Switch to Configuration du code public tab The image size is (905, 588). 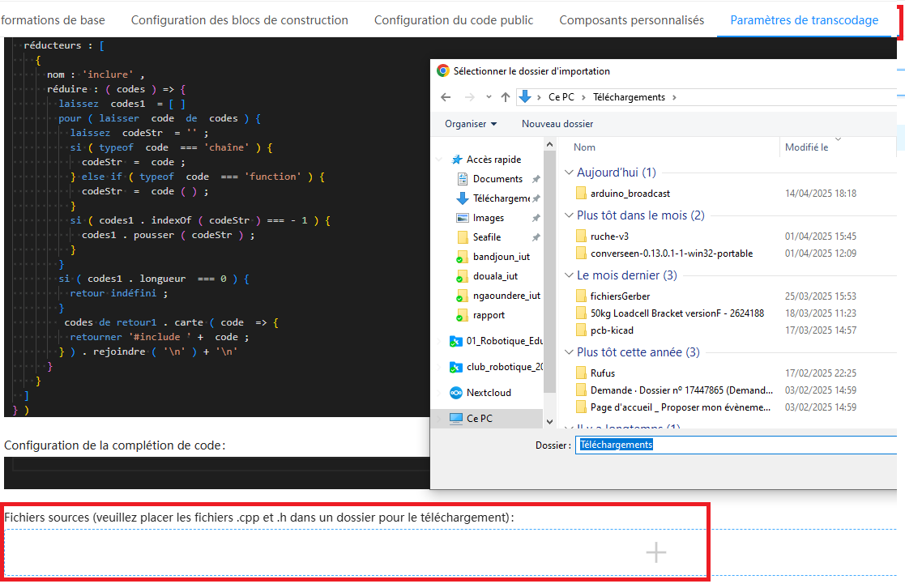[x=454, y=20]
